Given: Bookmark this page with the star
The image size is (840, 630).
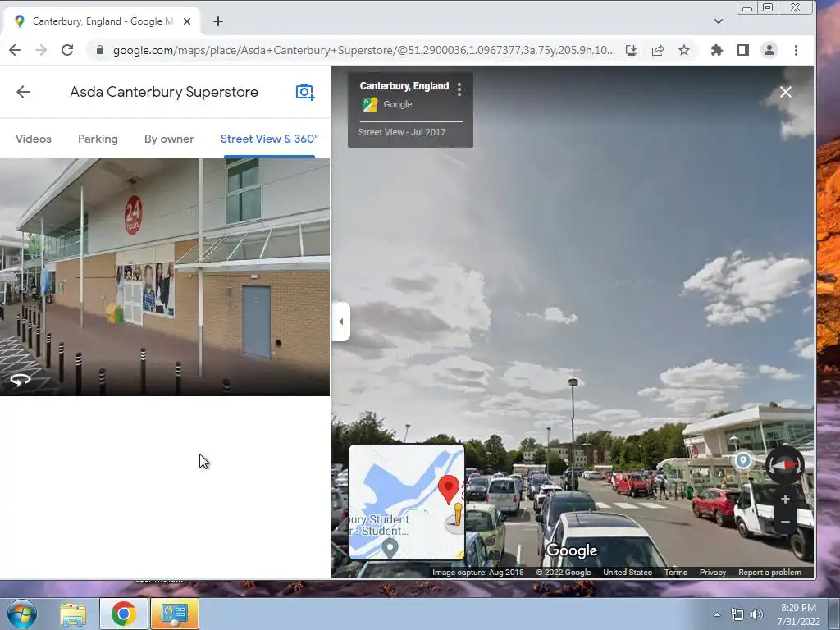Looking at the screenshot, I should point(684,50).
